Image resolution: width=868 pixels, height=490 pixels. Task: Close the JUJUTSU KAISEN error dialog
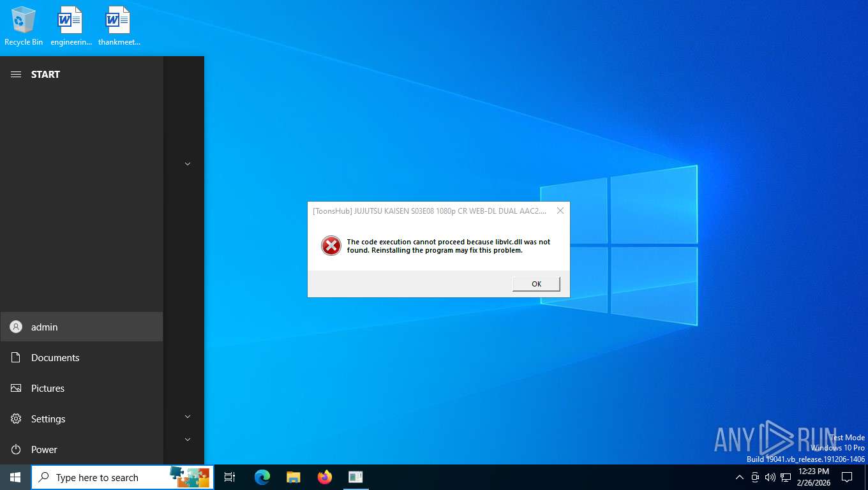tap(560, 211)
